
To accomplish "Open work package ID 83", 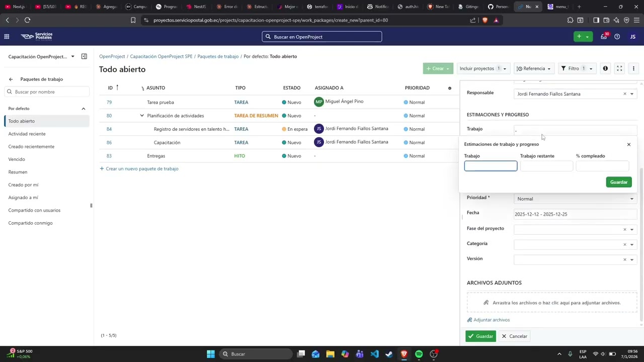I will point(109,156).
